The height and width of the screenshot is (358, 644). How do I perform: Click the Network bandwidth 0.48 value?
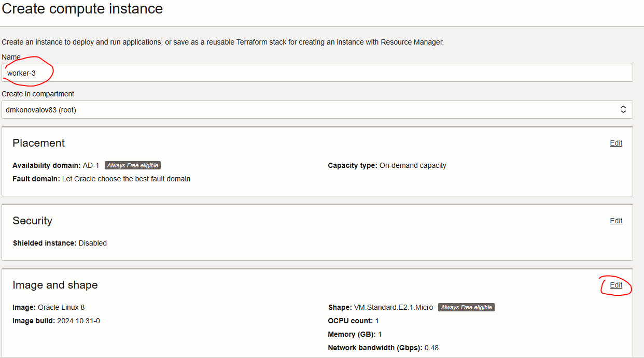[x=431, y=348]
